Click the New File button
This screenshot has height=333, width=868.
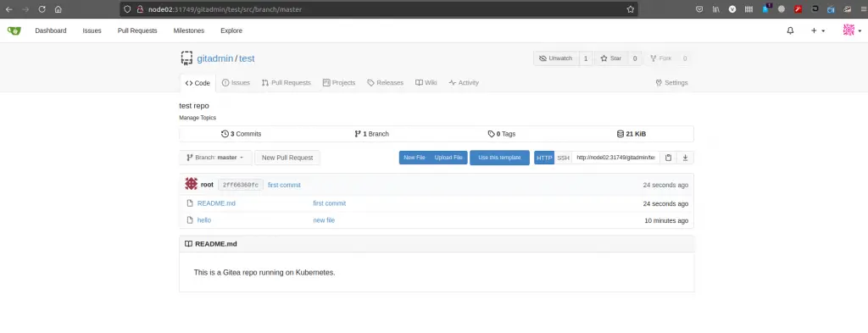[x=415, y=158]
